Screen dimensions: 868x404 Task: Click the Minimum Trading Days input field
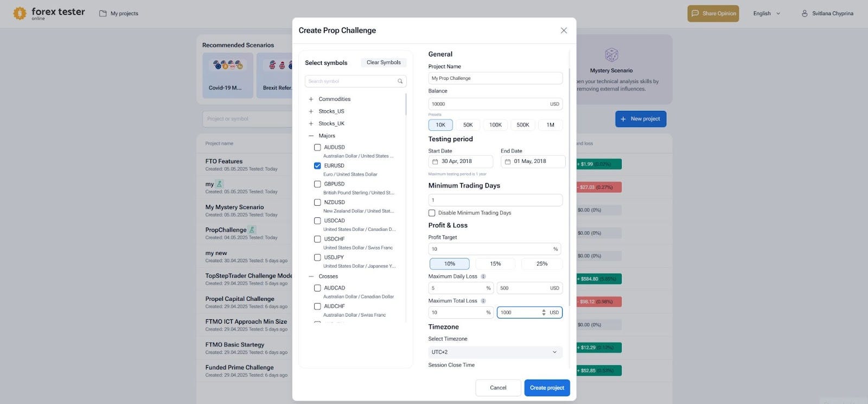tap(495, 200)
